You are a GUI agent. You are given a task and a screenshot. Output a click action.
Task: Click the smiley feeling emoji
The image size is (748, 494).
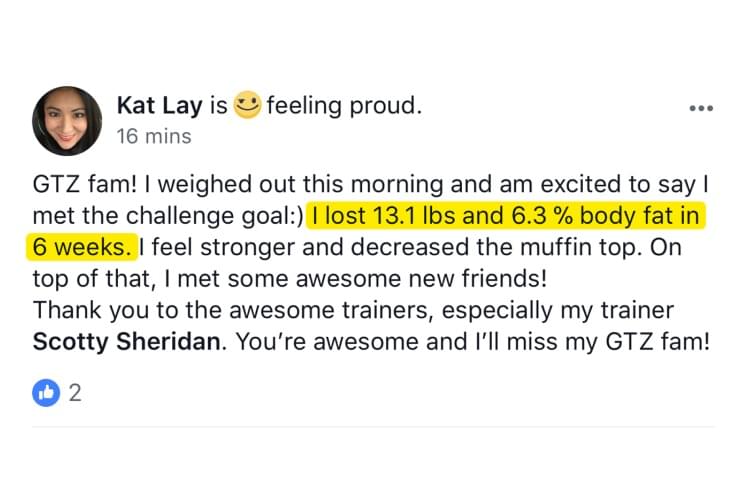(246, 105)
